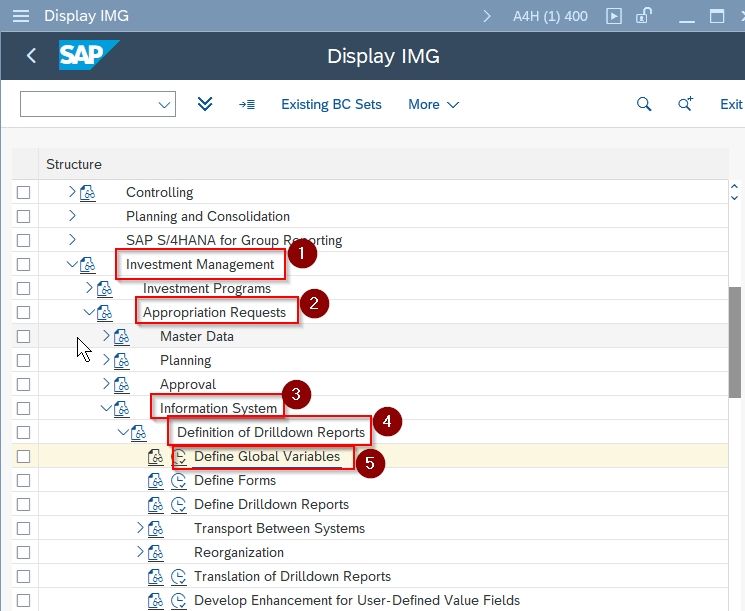The height and width of the screenshot is (611, 745).
Task: Open documentation icon for Master Data
Action: tap(122, 337)
